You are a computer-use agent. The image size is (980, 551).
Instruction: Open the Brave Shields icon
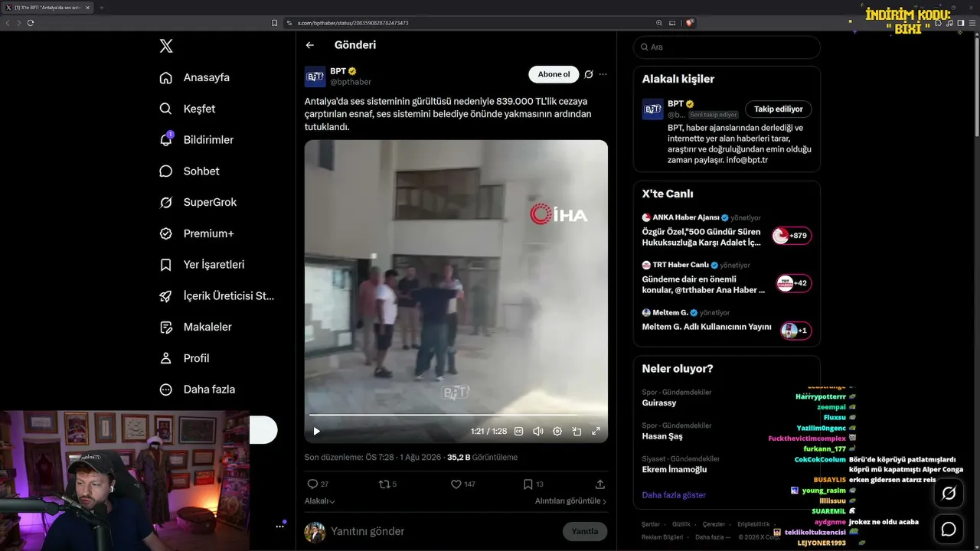[x=690, y=23]
